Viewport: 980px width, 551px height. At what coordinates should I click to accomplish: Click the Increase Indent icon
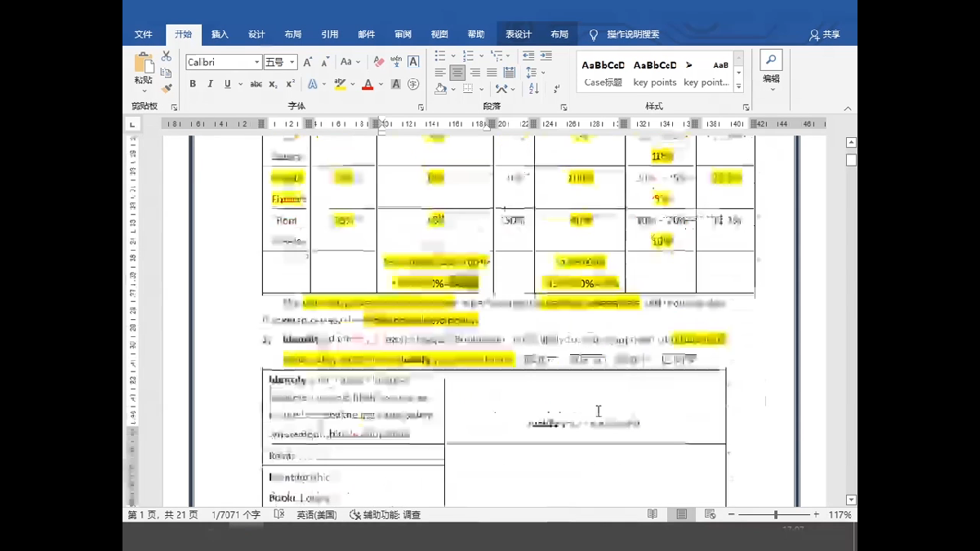click(x=546, y=56)
